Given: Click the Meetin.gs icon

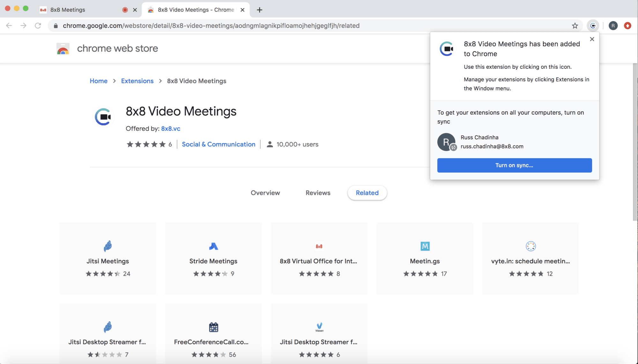Looking at the screenshot, I should (425, 246).
